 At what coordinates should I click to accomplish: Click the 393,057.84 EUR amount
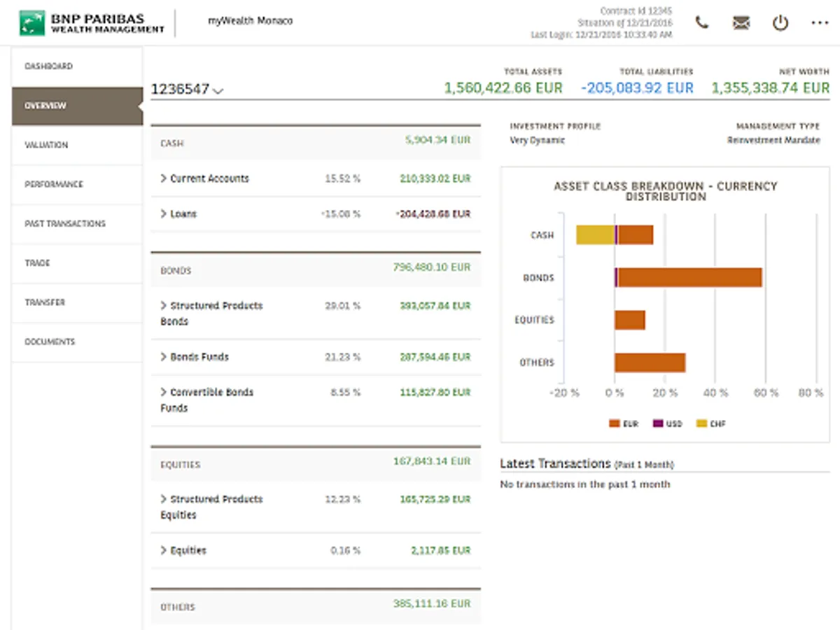tap(435, 306)
